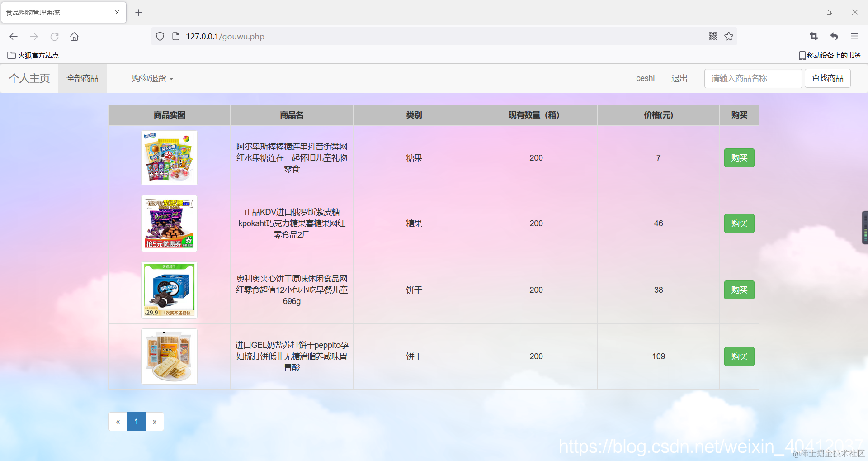The image size is (868, 461).
Task: Reload the gouwu.php page
Action: [55, 37]
